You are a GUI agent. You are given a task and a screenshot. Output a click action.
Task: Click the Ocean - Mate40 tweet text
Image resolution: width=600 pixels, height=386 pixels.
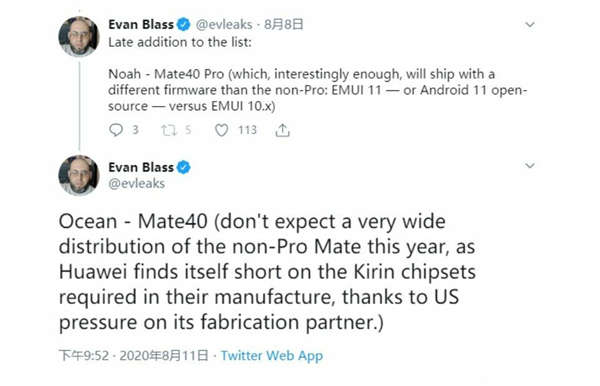(267, 272)
